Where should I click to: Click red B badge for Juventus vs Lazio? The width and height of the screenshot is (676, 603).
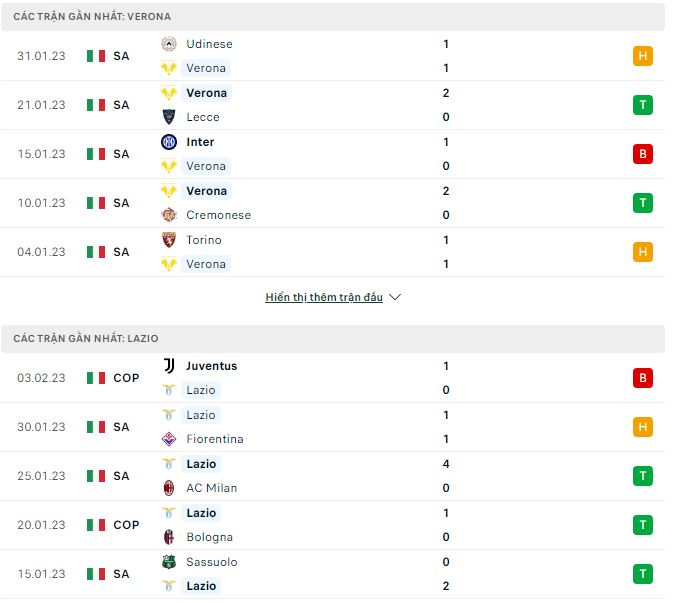click(642, 378)
